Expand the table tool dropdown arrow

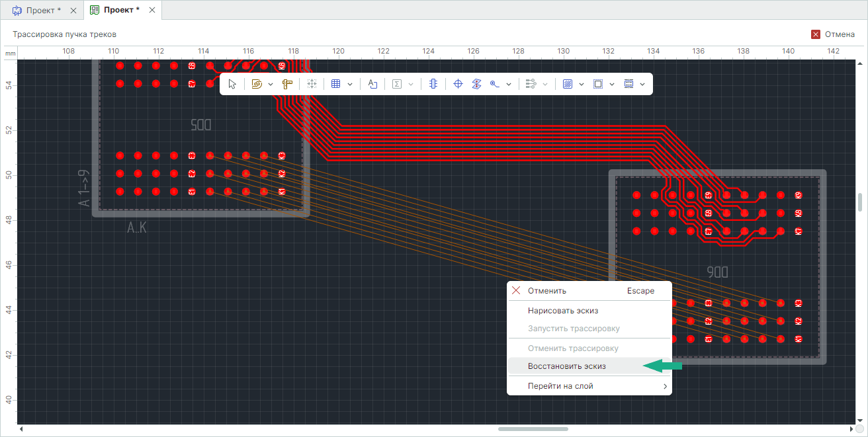tap(350, 84)
